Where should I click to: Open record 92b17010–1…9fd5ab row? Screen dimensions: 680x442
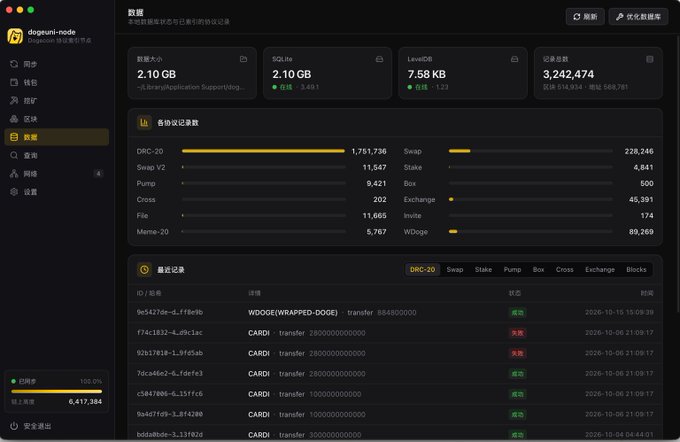pos(395,353)
